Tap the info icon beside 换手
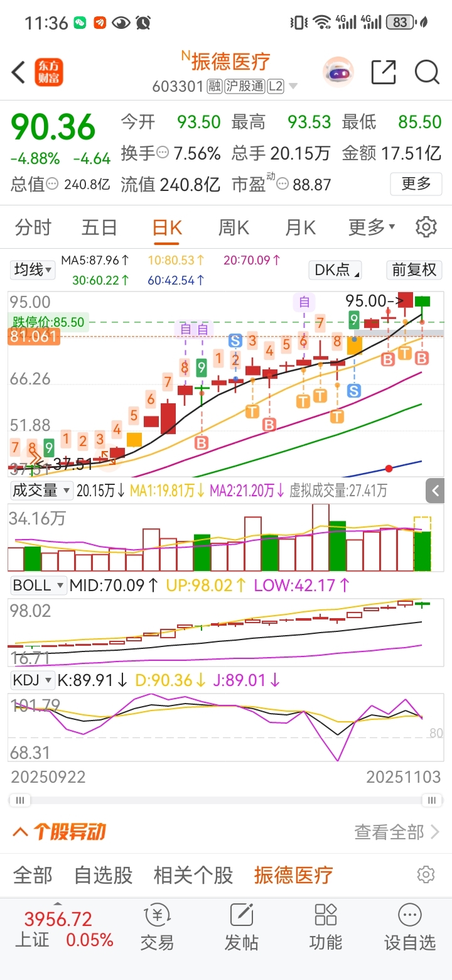This screenshot has height=980, width=452. [x=163, y=153]
